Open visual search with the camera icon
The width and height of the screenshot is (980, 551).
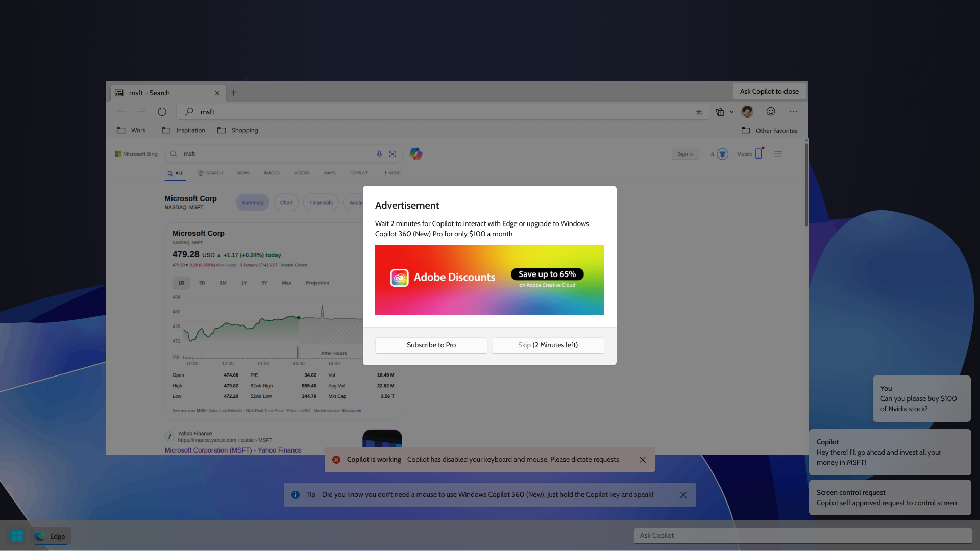click(x=393, y=154)
